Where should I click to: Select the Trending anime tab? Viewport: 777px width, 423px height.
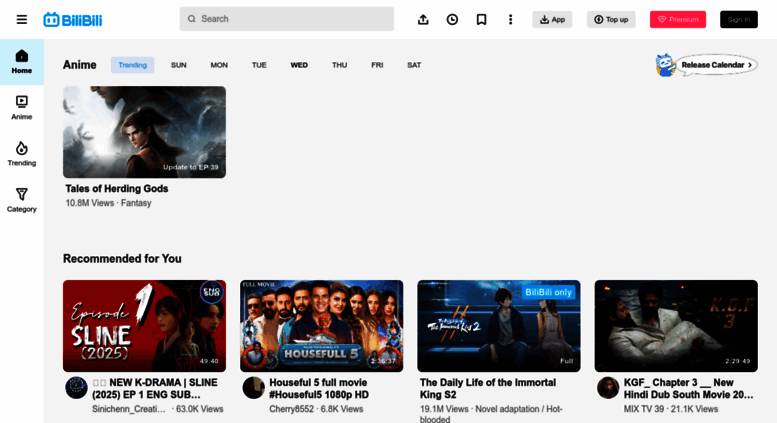point(132,65)
